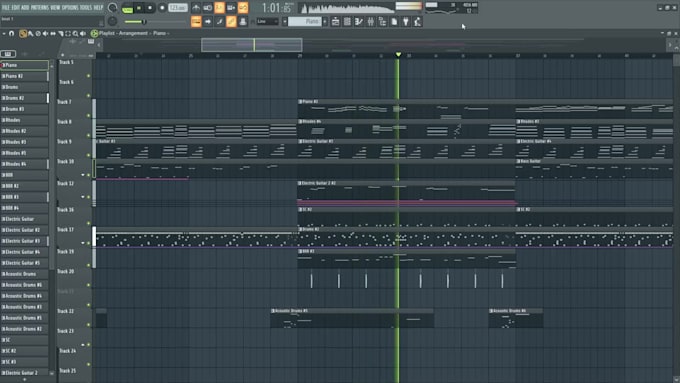This screenshot has height=383, width=680.
Task: Open the Mixer icon
Action: pos(370,21)
